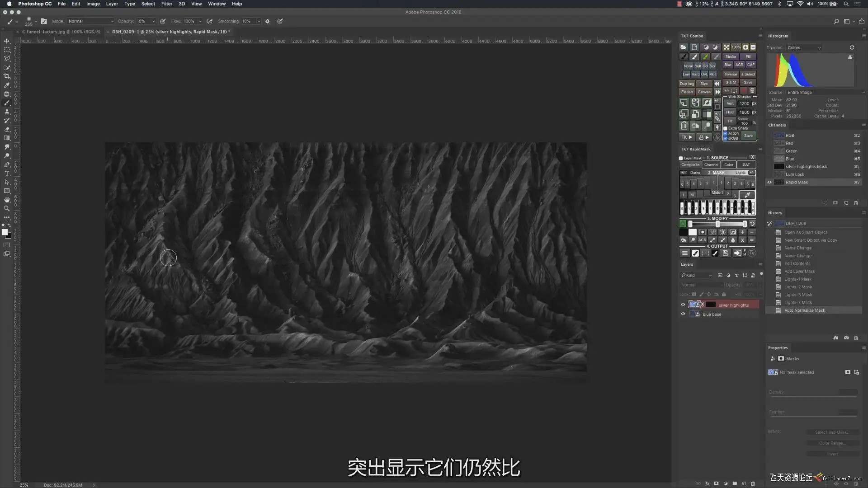Select the Clone Stamp tool
This screenshot has width=868, height=488.
click(x=7, y=112)
